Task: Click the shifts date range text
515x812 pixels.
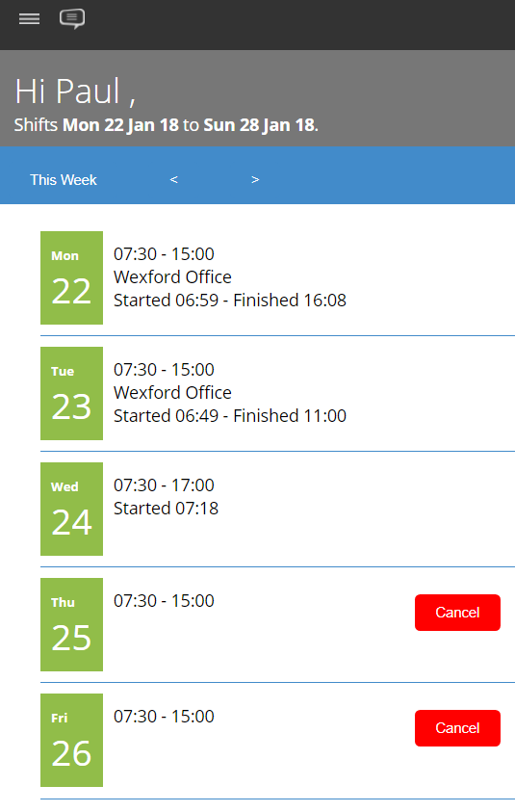Action: click(x=167, y=125)
